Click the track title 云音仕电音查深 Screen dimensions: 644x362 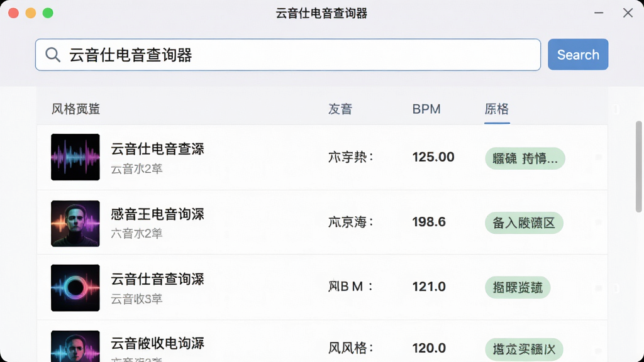(x=157, y=148)
